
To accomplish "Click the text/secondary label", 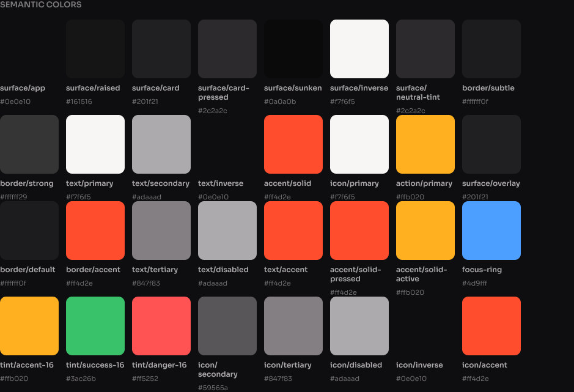I will 161,183.
